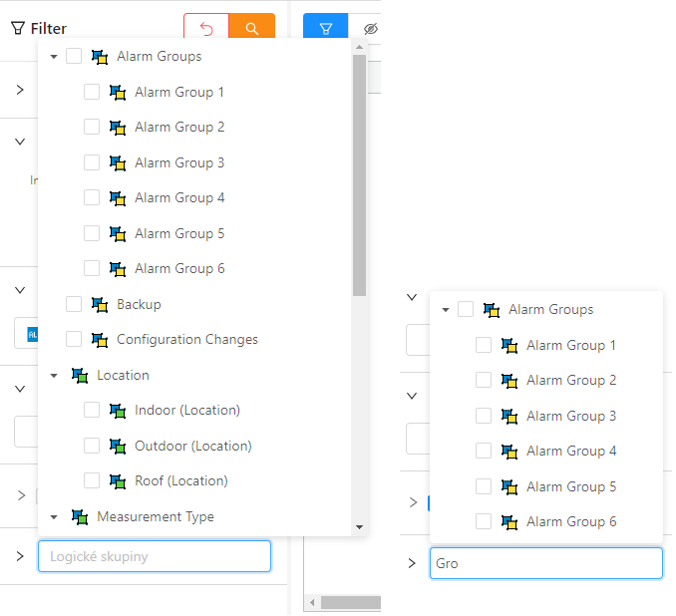This screenshot has height=616, width=676.
Task: Select the Outdoor (Location) tree entry
Action: click(x=192, y=446)
